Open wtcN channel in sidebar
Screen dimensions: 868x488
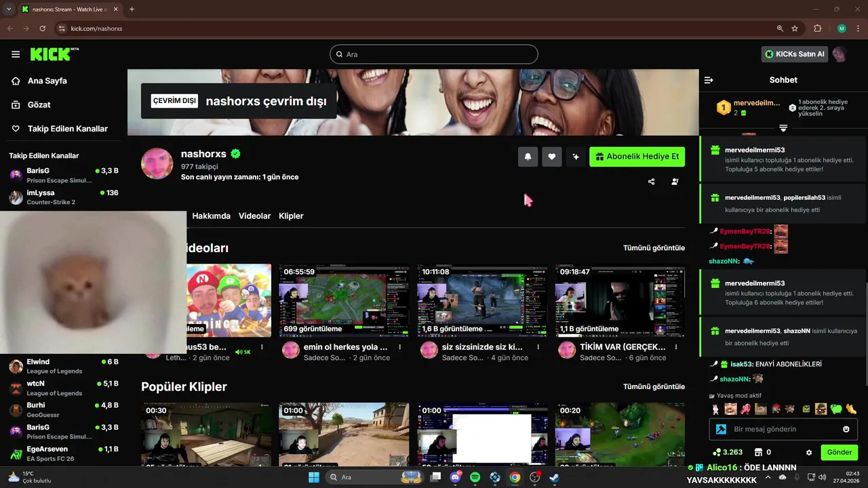tap(63, 388)
